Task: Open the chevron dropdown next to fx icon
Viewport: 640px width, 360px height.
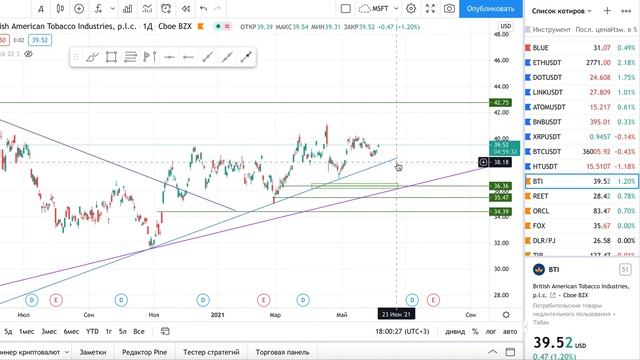Action: pos(113,9)
